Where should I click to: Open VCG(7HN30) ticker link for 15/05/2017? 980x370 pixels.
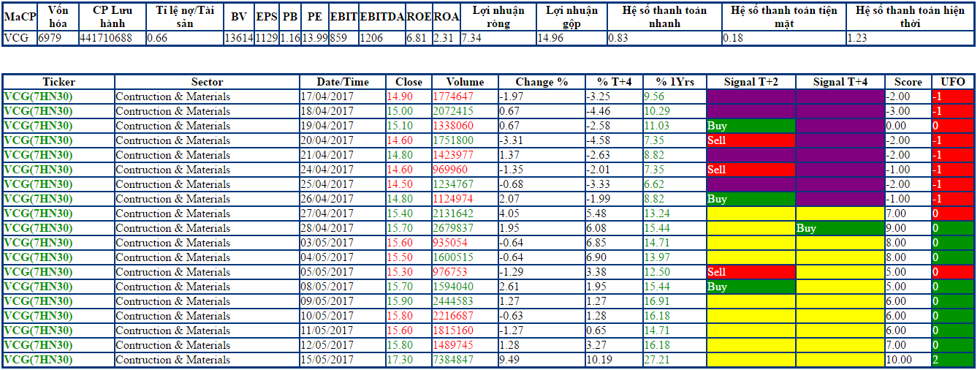(x=38, y=360)
